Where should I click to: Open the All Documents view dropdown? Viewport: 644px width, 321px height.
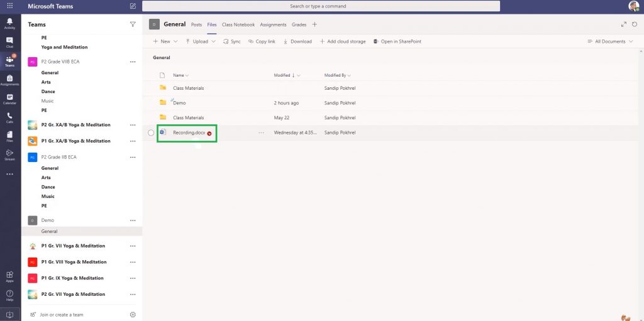pos(610,41)
